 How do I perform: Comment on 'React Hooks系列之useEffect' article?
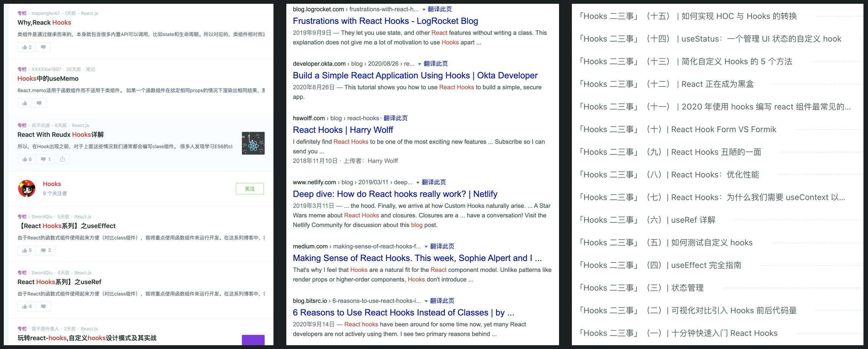pyautogui.click(x=45, y=250)
